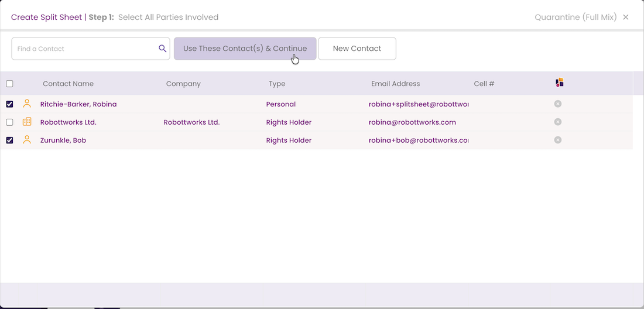Click the person icon beside Zurunkle, Bob
The width and height of the screenshot is (644, 309).
coord(27,140)
